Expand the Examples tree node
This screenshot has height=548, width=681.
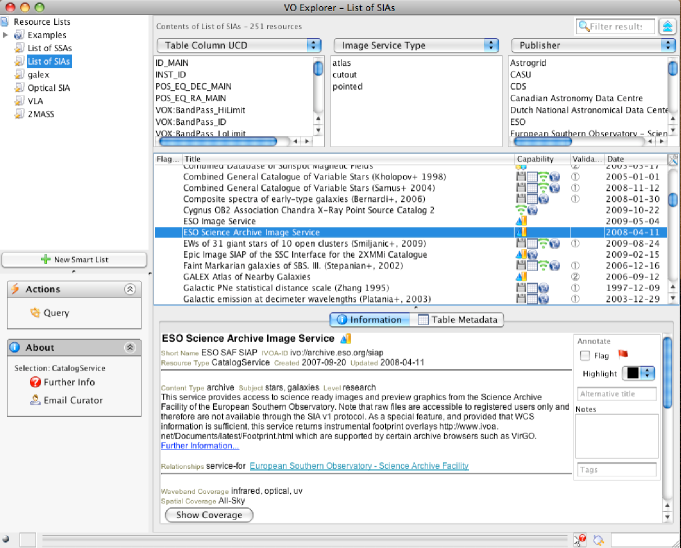tap(6, 35)
